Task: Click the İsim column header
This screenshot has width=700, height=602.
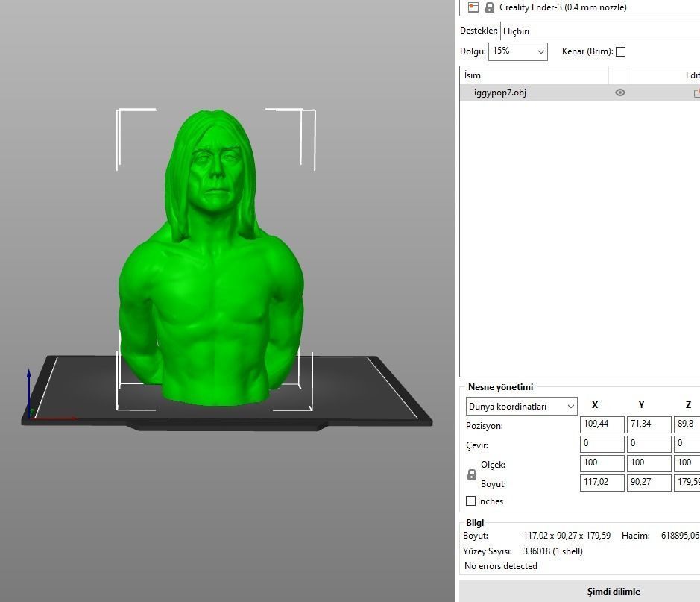Action: (535, 75)
